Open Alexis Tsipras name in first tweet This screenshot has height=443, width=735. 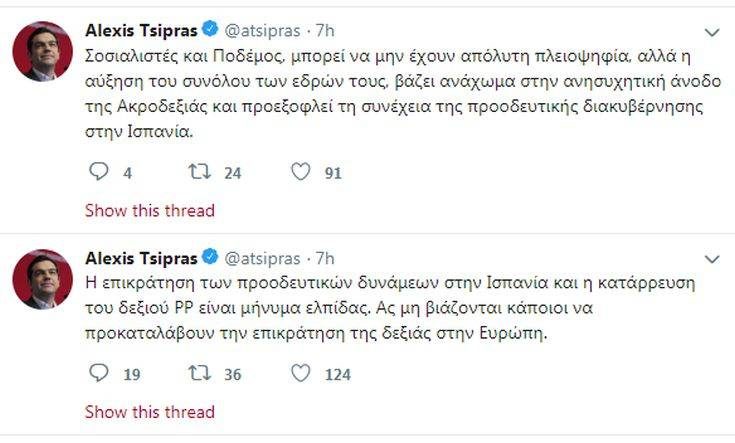(x=143, y=29)
